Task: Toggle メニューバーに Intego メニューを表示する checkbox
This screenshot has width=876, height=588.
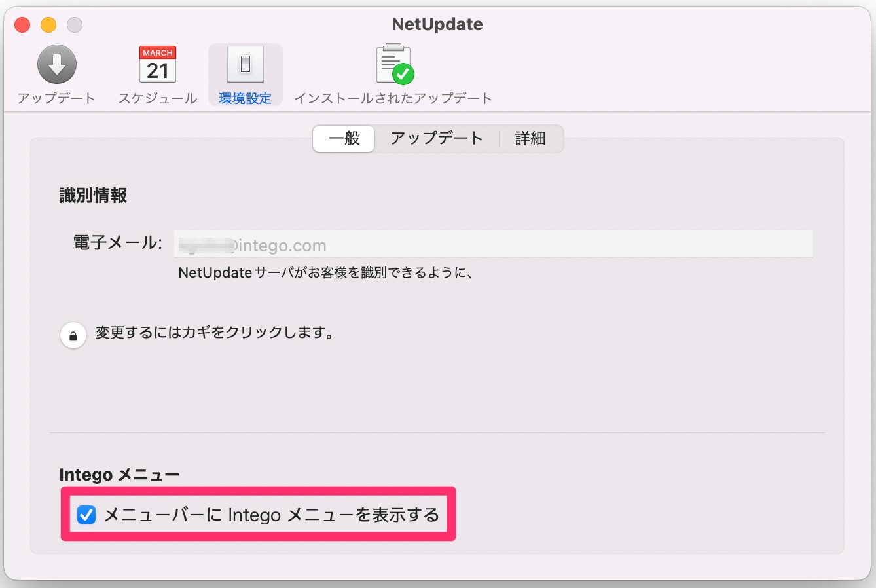Action: (86, 515)
